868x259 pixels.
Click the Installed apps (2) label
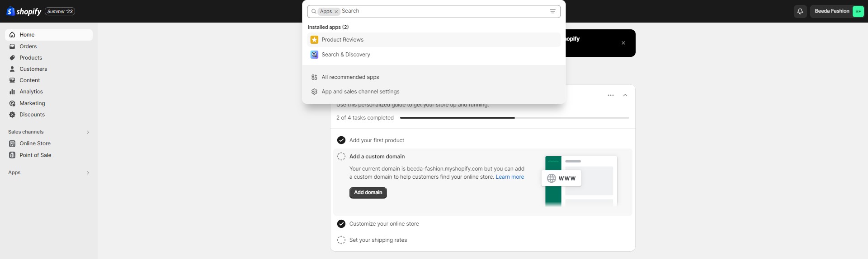click(328, 27)
